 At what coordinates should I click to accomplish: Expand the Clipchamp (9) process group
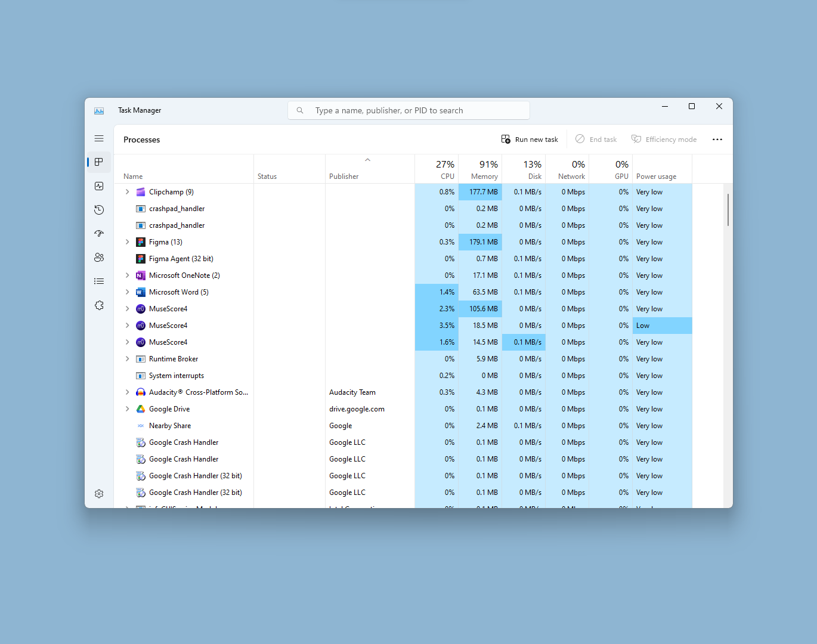127,192
